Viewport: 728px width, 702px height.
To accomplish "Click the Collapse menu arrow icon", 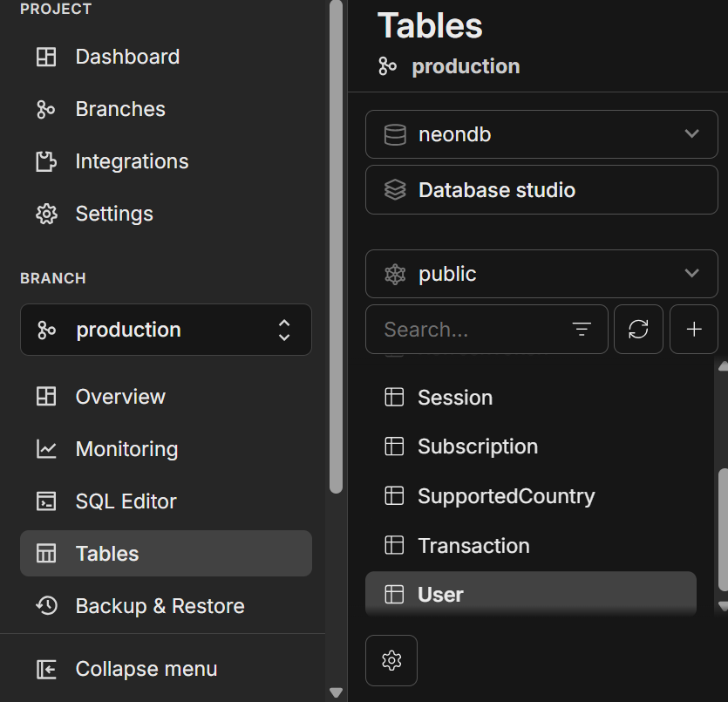I will point(46,669).
